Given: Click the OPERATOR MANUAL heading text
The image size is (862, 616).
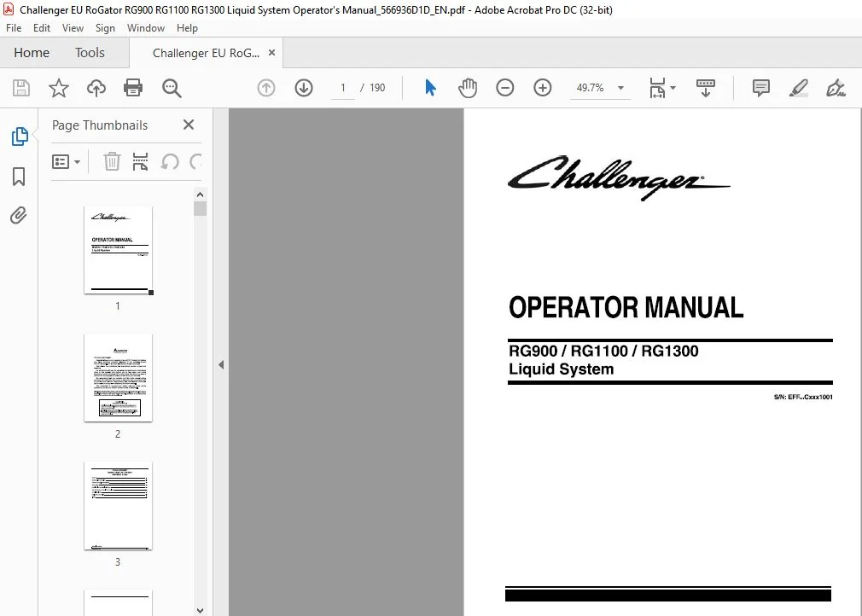Looking at the screenshot, I should [x=626, y=307].
